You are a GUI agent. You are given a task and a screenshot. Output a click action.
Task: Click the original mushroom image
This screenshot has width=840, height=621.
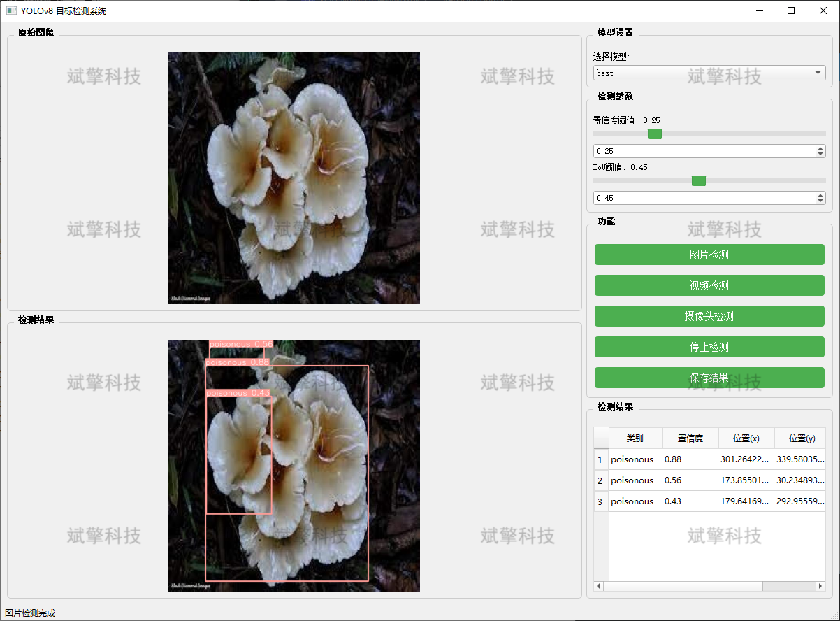(294, 178)
